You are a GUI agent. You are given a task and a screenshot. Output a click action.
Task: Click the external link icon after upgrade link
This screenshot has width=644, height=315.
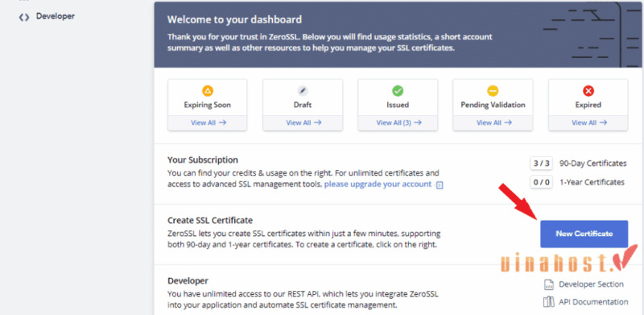440,185
